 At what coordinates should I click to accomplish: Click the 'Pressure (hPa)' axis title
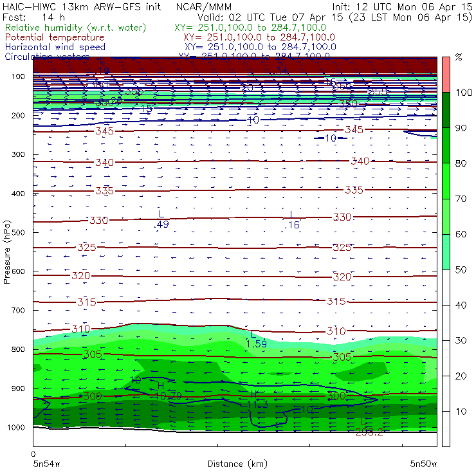(6, 252)
